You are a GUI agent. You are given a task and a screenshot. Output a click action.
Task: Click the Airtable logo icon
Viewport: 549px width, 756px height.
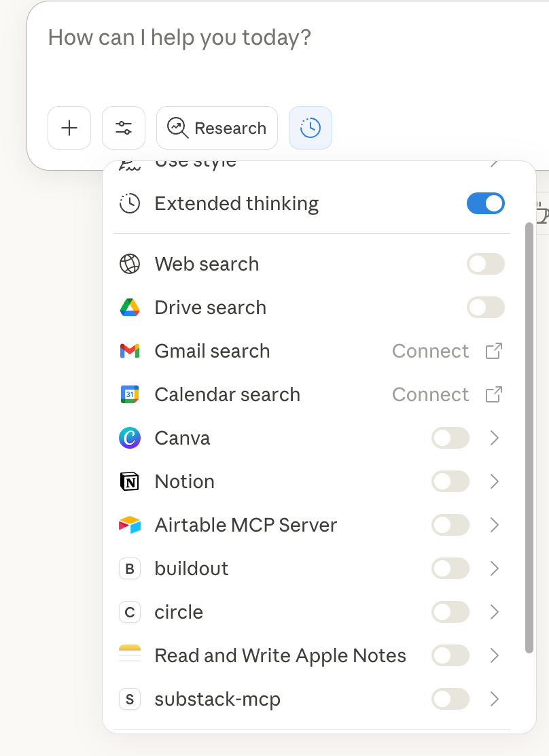(130, 525)
